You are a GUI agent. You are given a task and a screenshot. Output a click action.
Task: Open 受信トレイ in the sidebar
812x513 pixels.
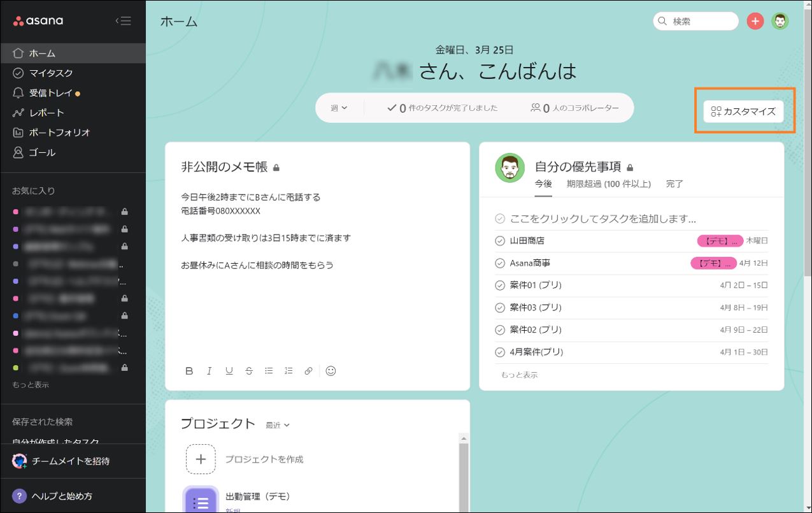(x=73, y=93)
